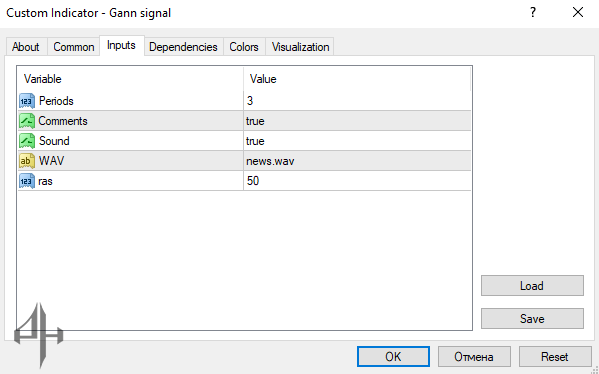The image size is (599, 374).
Task: Click the Load button
Action: 532,286
